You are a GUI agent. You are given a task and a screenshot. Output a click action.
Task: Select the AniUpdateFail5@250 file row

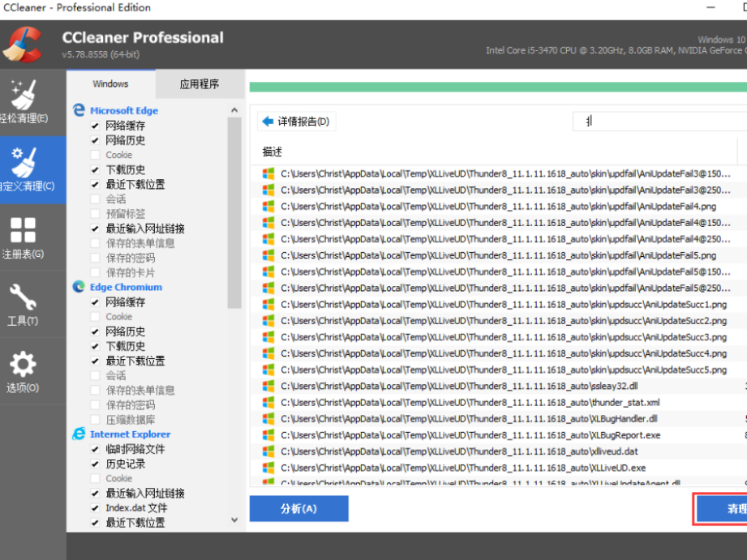(498, 288)
